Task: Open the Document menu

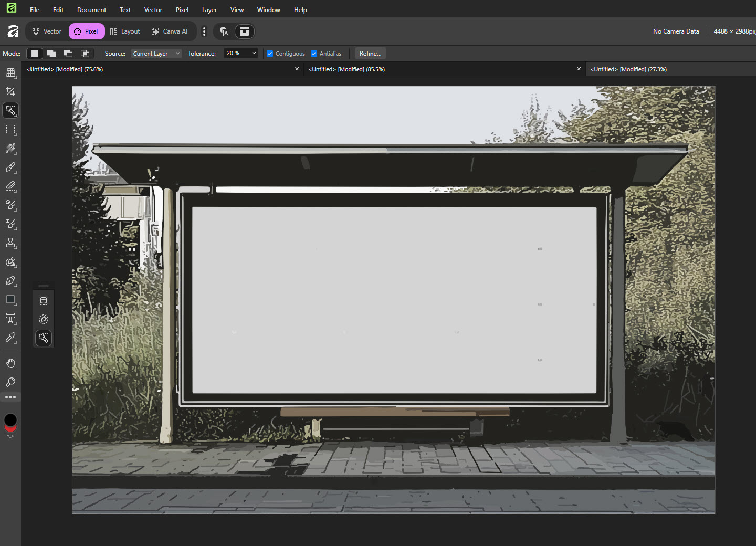Action: tap(92, 10)
